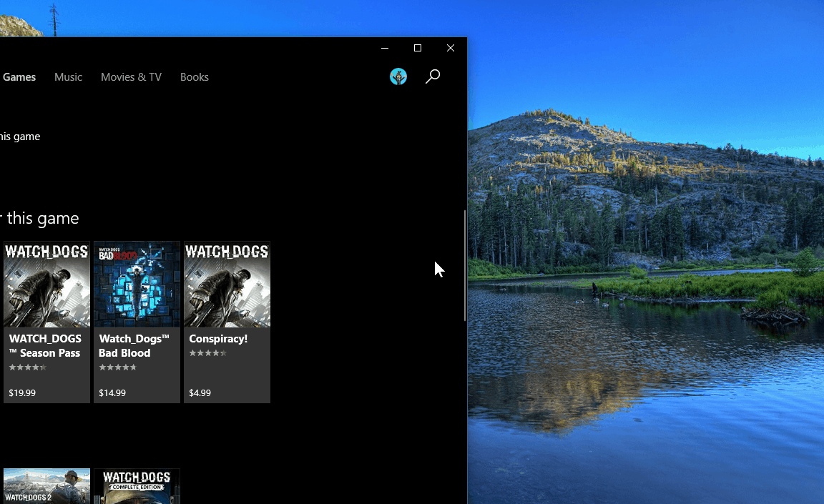Minimize the Store window
This screenshot has height=504, width=824.
(385, 48)
